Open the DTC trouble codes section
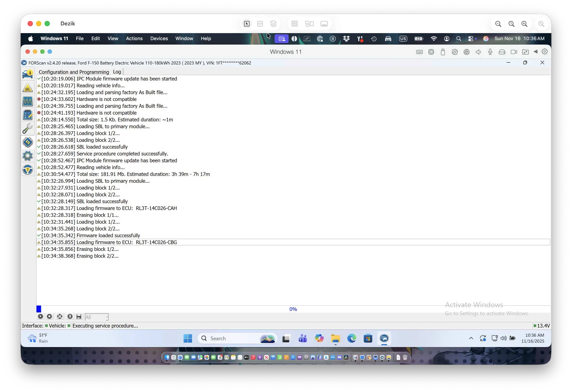Image resolution: width=572 pixels, height=392 pixels. (28, 88)
